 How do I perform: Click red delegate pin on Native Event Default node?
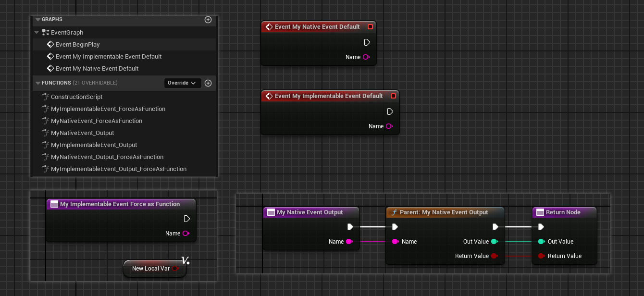pyautogui.click(x=370, y=27)
